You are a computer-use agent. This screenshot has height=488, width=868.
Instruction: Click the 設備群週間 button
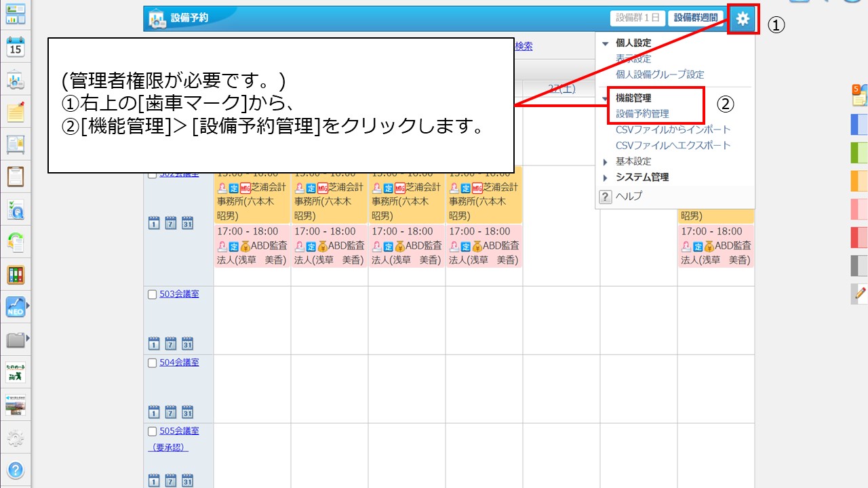pos(695,18)
